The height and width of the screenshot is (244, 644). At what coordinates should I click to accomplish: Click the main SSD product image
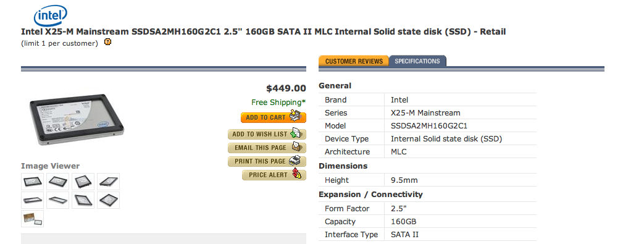coord(76,120)
